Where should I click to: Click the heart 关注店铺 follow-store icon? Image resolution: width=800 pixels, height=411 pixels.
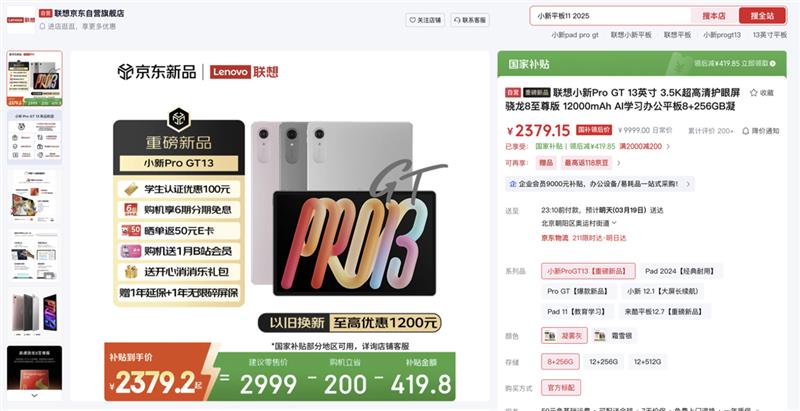coord(413,20)
